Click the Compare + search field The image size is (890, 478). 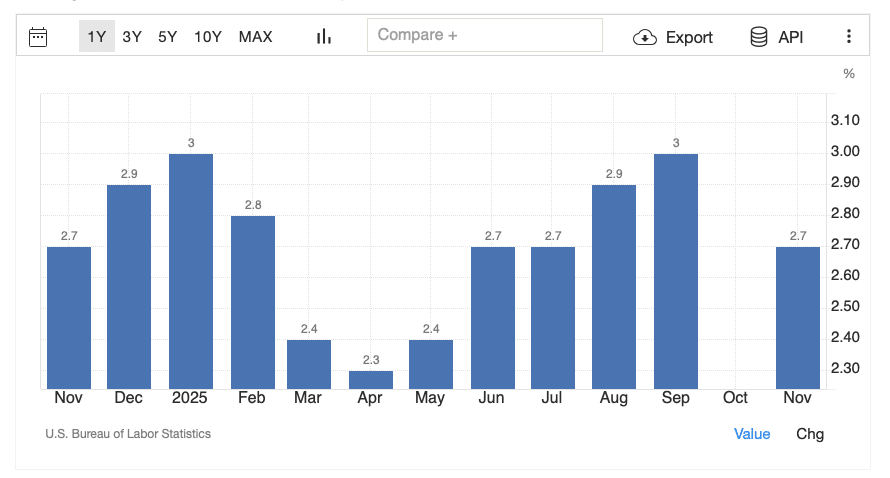pos(485,35)
